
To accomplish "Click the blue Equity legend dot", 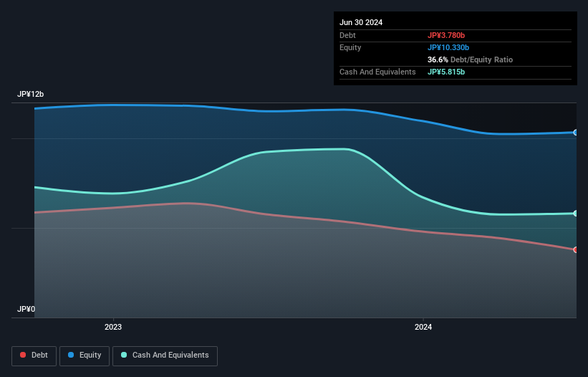I will pyautogui.click(x=71, y=355).
